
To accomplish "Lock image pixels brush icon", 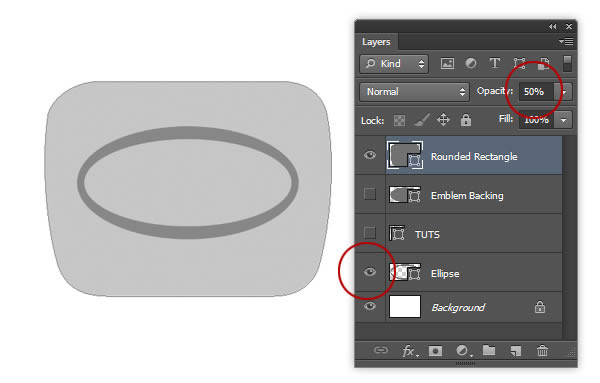I will (x=422, y=121).
